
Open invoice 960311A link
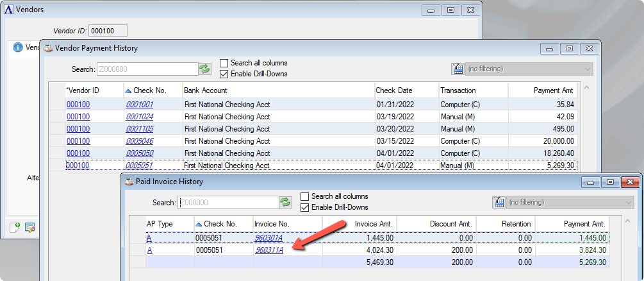[x=269, y=250]
